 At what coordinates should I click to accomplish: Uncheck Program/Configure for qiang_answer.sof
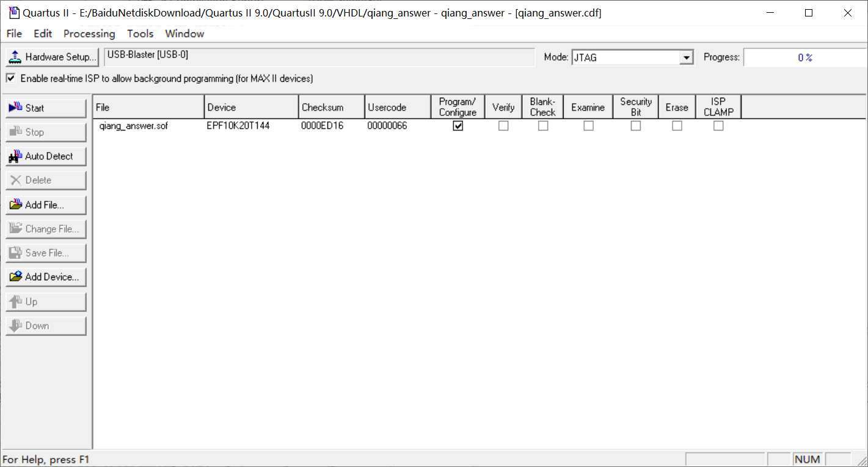458,126
